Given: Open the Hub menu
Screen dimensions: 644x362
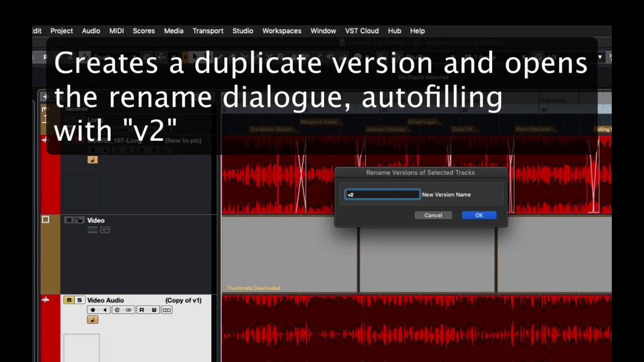Looking at the screenshot, I should tap(394, 31).
